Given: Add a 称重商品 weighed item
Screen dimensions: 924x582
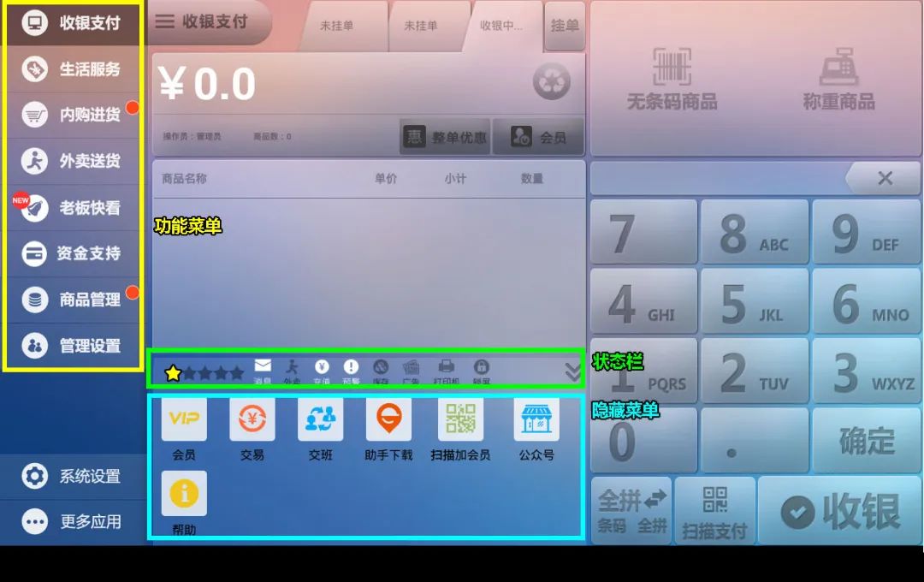Looking at the screenshot, I should click(838, 79).
